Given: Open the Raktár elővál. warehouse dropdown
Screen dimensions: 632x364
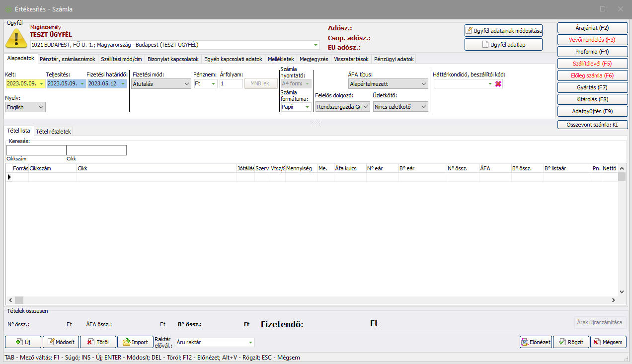Looking at the screenshot, I should (215, 342).
